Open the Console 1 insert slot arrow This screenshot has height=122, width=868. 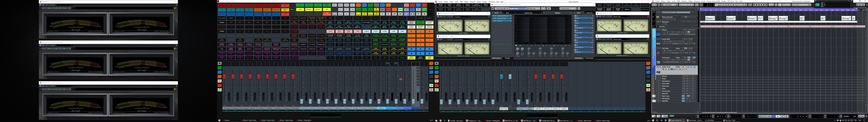[511, 21]
